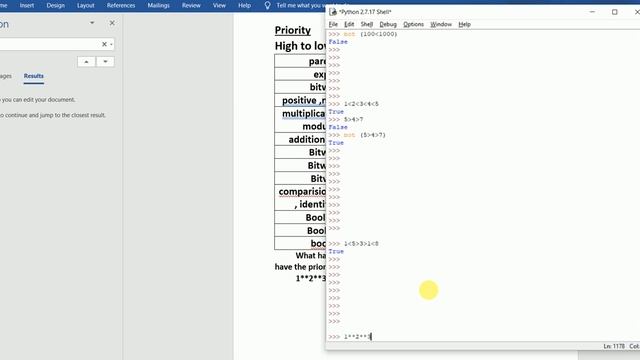Click the not (100<1000) line in shell

(370, 34)
